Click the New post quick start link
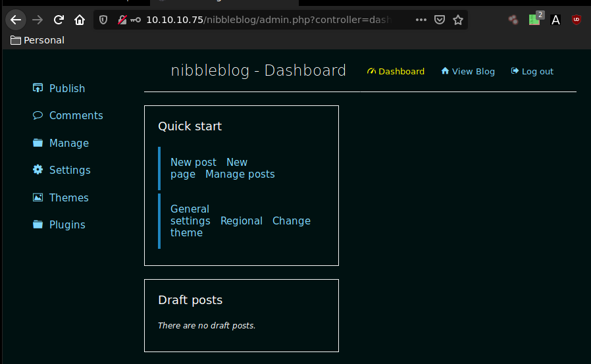Image resolution: width=591 pixels, height=364 pixels. point(193,162)
